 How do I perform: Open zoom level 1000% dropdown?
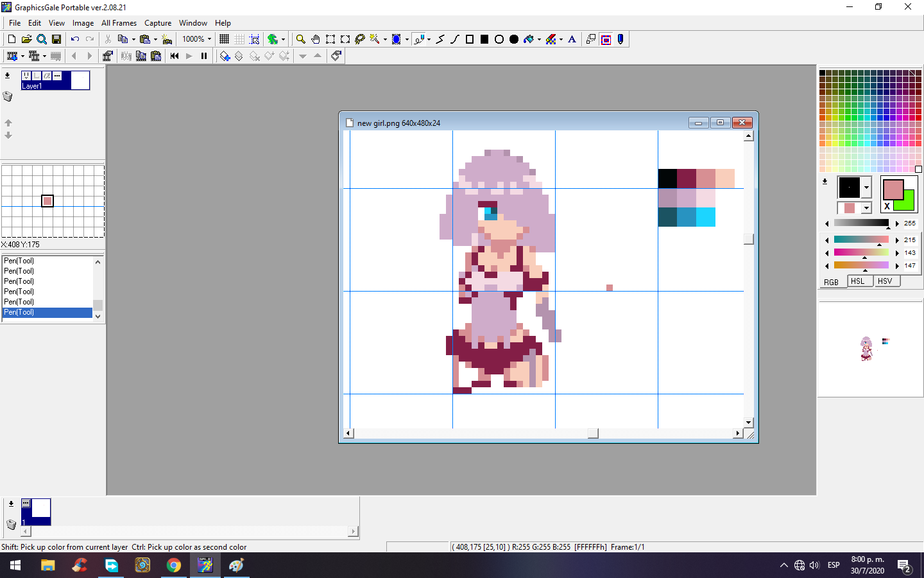pos(209,39)
